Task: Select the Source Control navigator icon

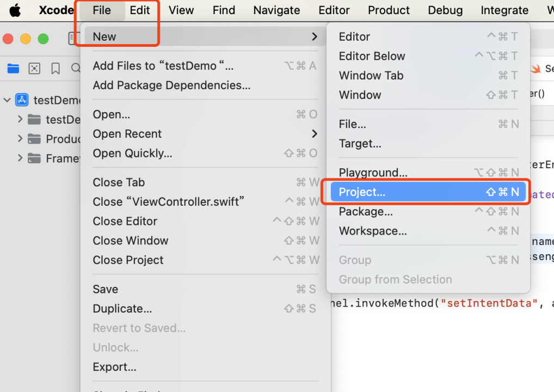Action: click(x=34, y=68)
